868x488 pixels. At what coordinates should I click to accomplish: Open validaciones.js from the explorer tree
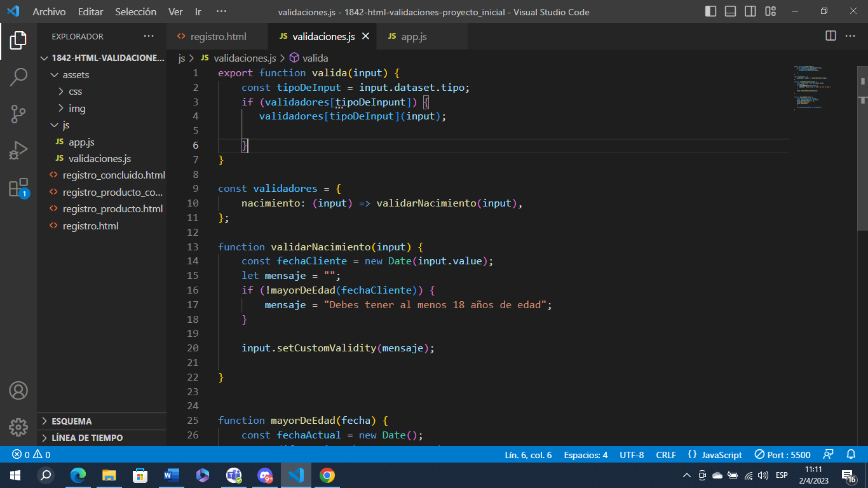(x=102, y=159)
